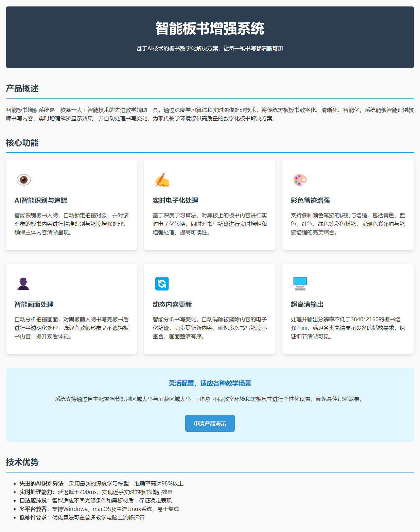The height and width of the screenshot is (532, 420).
Task: Click the 申请产品演示 button
Action: pyautogui.click(x=210, y=423)
